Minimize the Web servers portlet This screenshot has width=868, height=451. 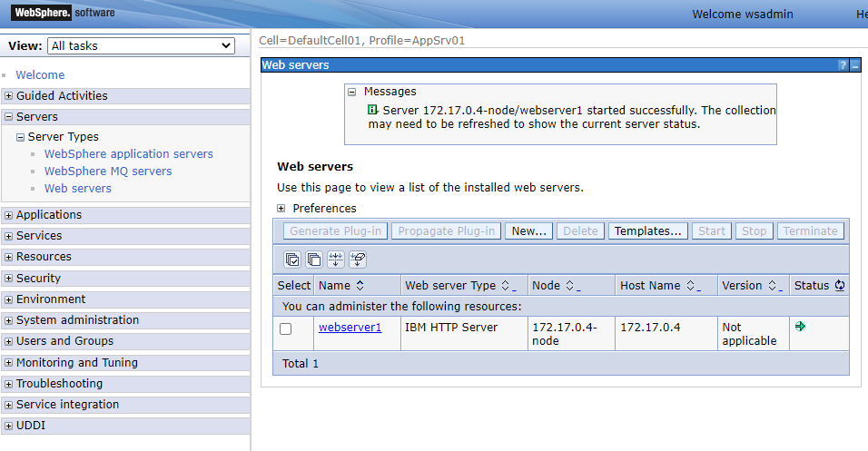point(855,65)
